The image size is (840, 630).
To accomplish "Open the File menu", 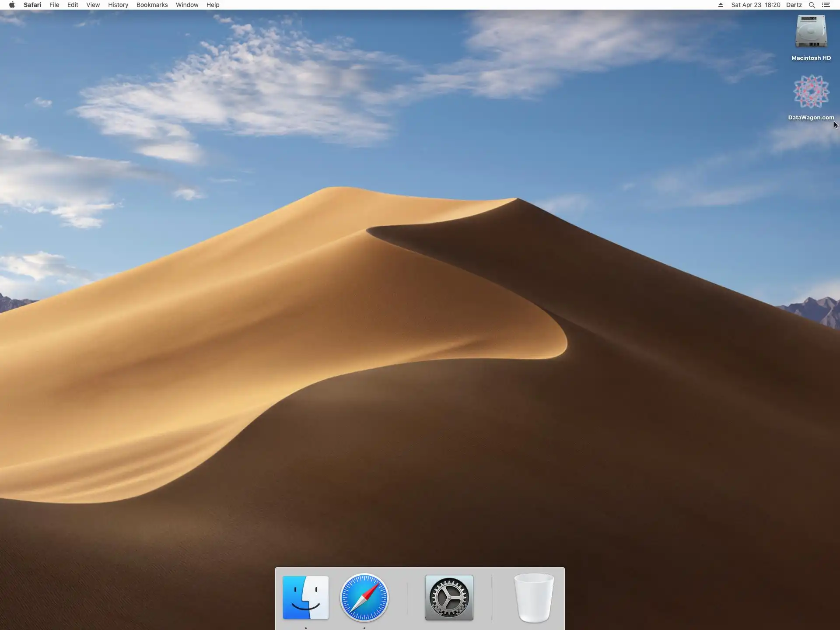I will 54,5.
